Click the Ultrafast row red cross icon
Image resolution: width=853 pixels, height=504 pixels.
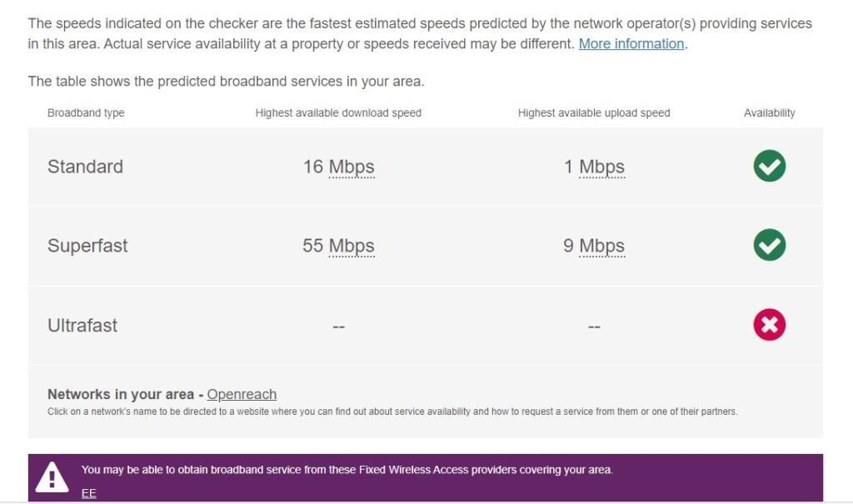[x=770, y=325]
